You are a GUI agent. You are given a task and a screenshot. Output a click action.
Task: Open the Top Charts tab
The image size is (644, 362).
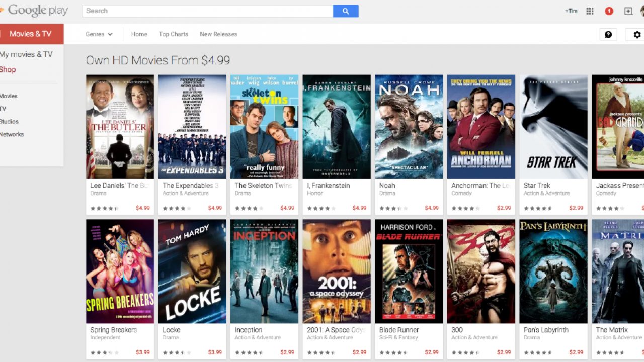173,34
